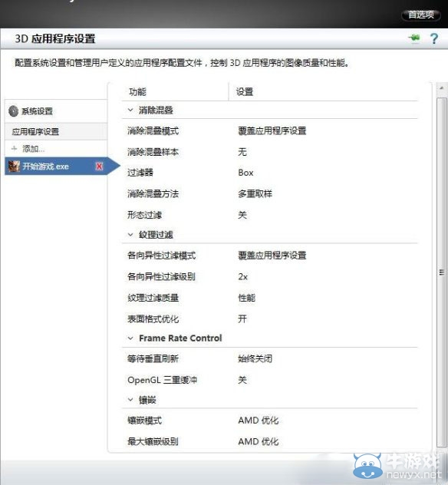Click the plus icon beside 添加
Screen dimensions: 448x485
pyautogui.click(x=14, y=149)
